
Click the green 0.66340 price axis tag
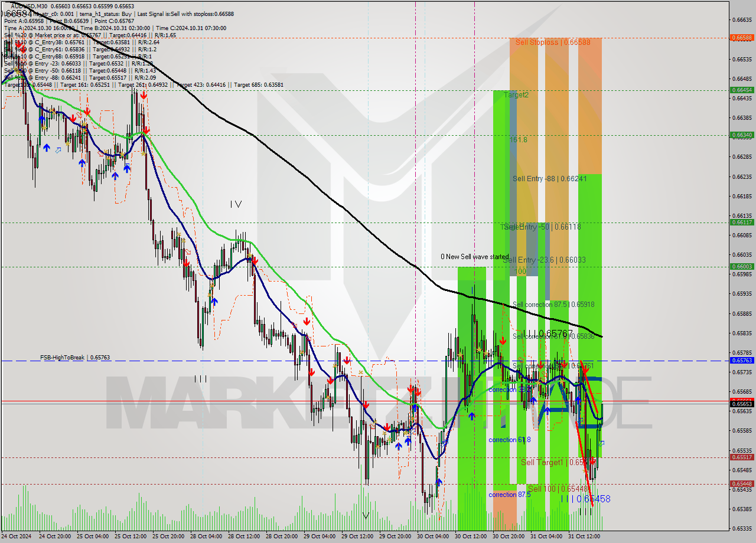click(x=742, y=135)
